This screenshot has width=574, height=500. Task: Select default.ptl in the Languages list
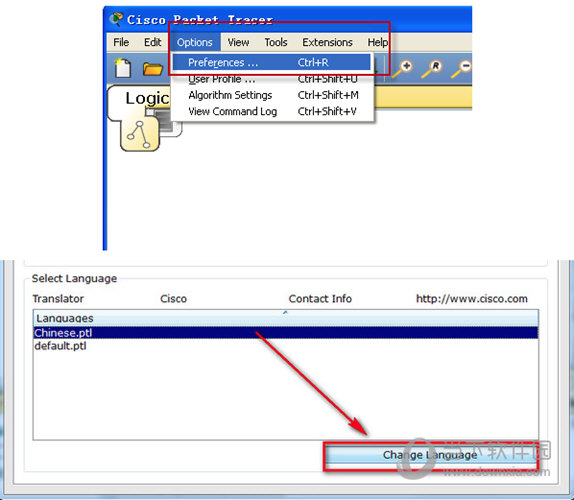286,346
